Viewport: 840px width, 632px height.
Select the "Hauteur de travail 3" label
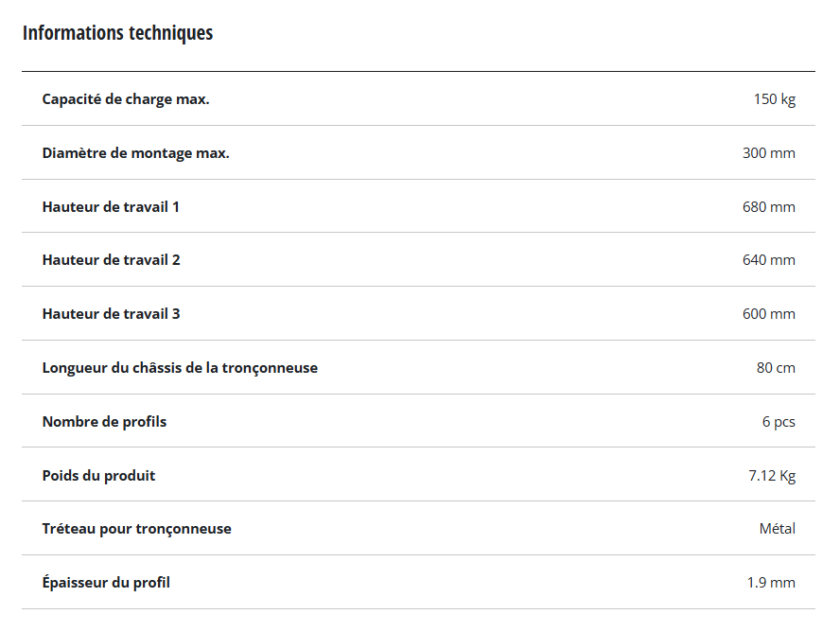coord(111,314)
